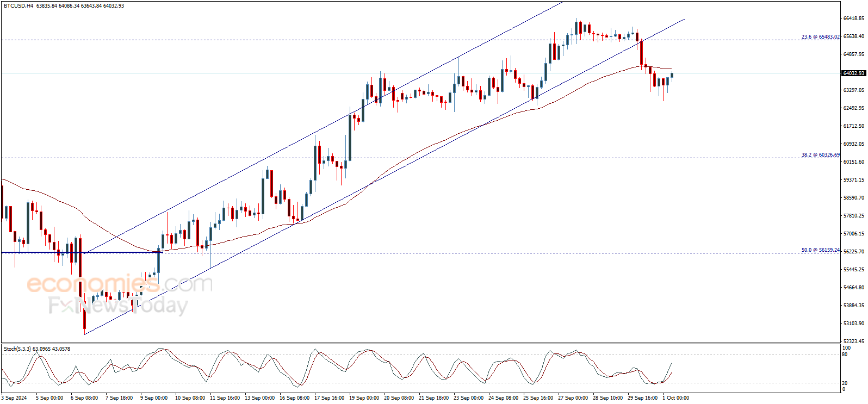Screen dimensions: 868x404
Task: Click the 20 Sep 08:00 time label
Action: (x=399, y=398)
